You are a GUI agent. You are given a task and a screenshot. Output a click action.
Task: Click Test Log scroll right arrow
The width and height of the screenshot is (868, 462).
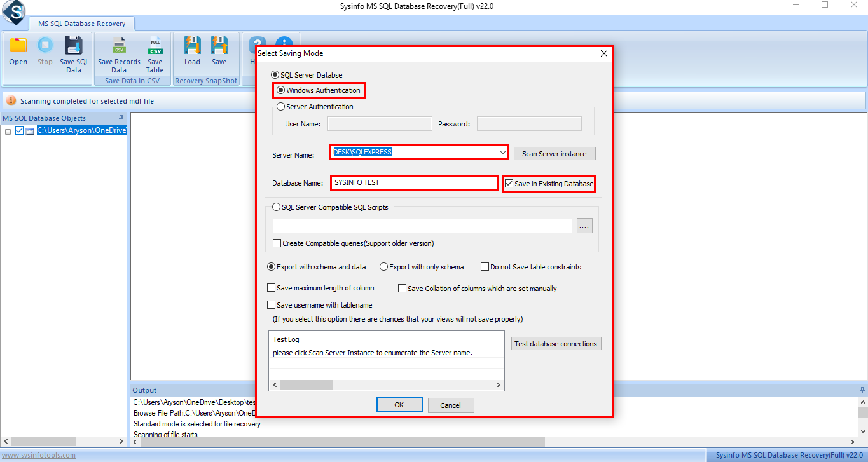point(499,384)
